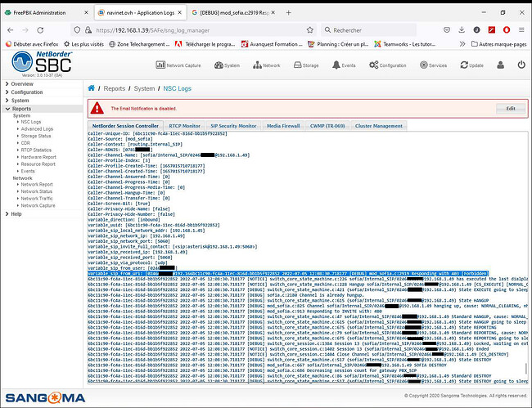
Task: Open Network Status in sidebar
Action: coord(37,191)
